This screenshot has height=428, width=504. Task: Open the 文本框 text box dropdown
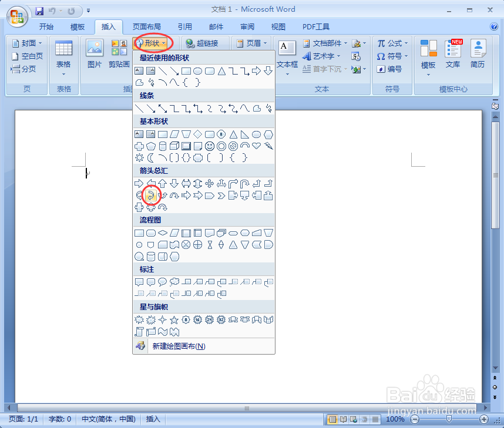pyautogui.click(x=287, y=58)
